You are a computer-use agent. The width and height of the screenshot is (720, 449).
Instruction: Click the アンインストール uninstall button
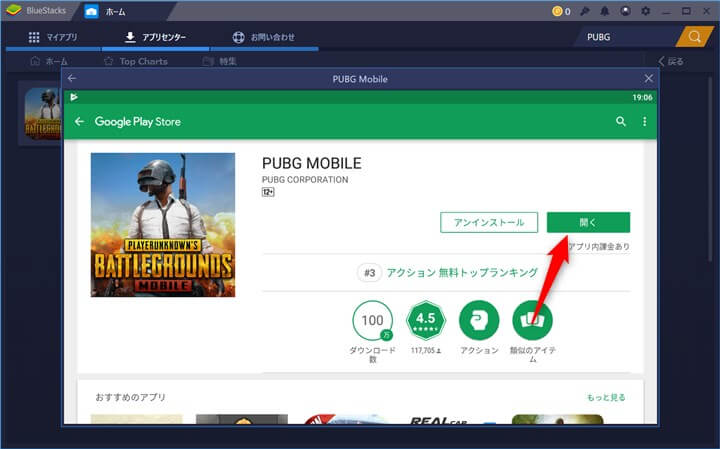coord(489,222)
